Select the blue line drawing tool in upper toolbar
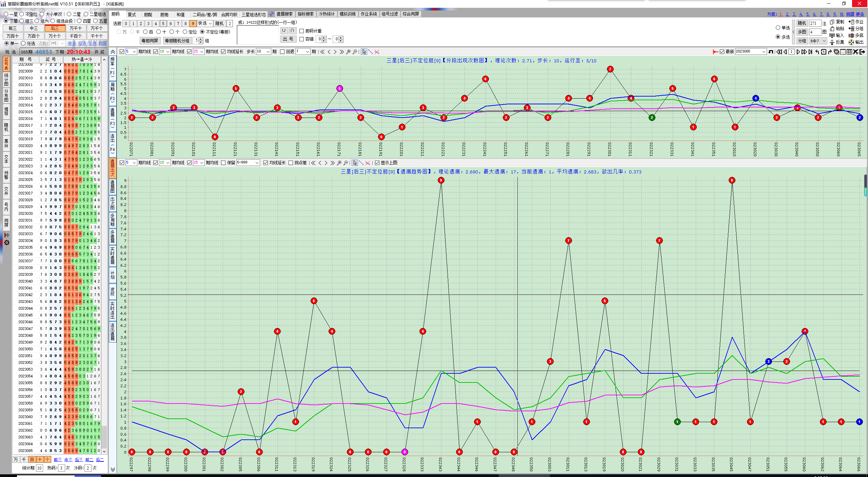 point(370,51)
